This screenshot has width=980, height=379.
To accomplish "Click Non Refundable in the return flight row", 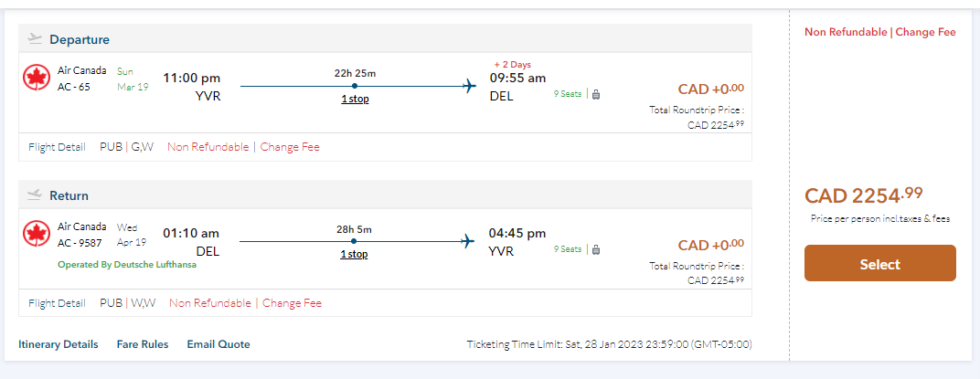I will click(209, 303).
